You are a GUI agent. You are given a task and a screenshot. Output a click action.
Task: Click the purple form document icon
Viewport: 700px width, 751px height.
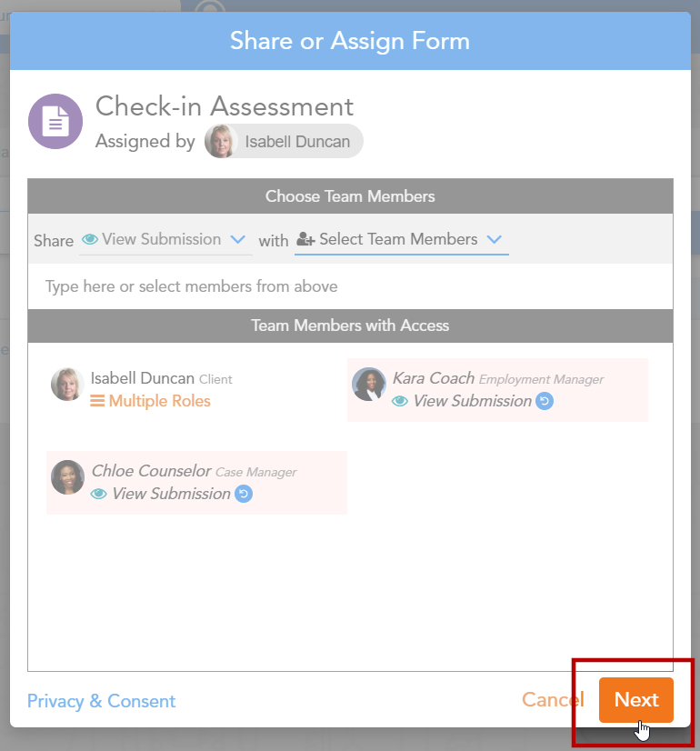pyautogui.click(x=55, y=122)
